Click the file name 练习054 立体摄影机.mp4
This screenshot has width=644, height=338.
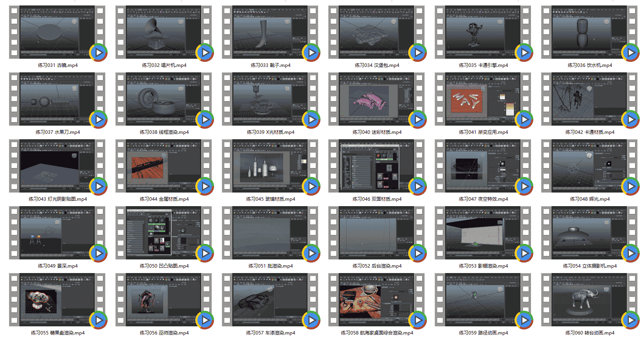[590, 266]
